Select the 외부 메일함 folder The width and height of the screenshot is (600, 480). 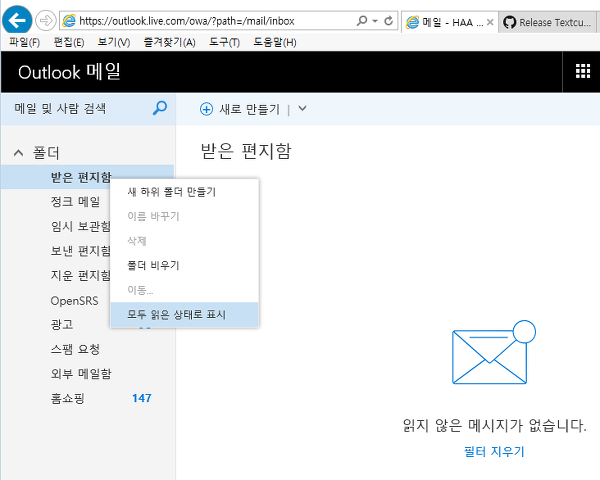tap(81, 373)
